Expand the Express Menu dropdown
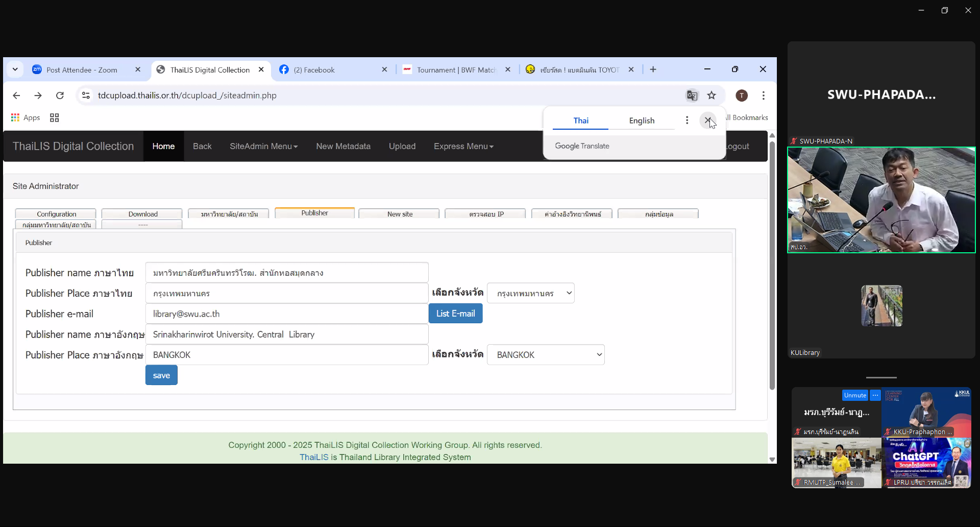 [463, 147]
